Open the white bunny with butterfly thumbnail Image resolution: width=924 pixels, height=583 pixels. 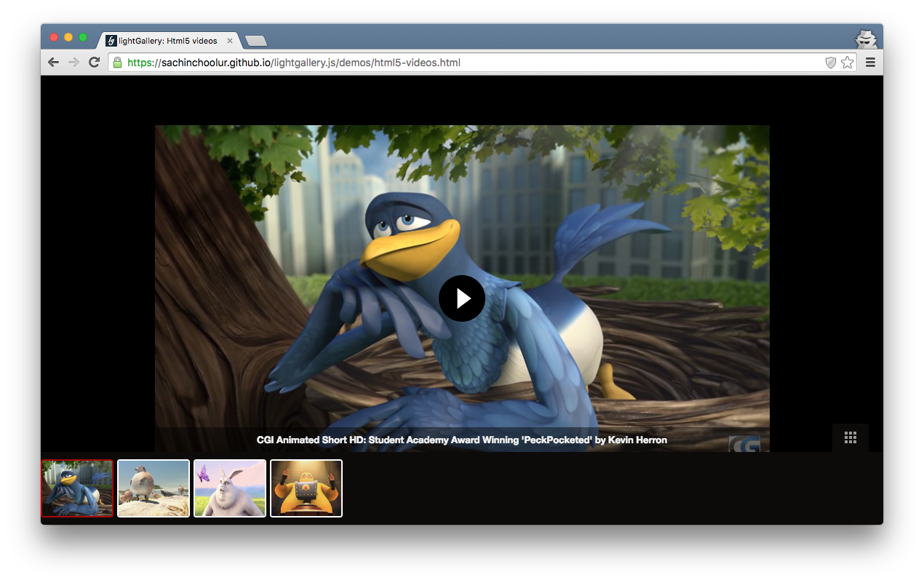click(x=230, y=488)
